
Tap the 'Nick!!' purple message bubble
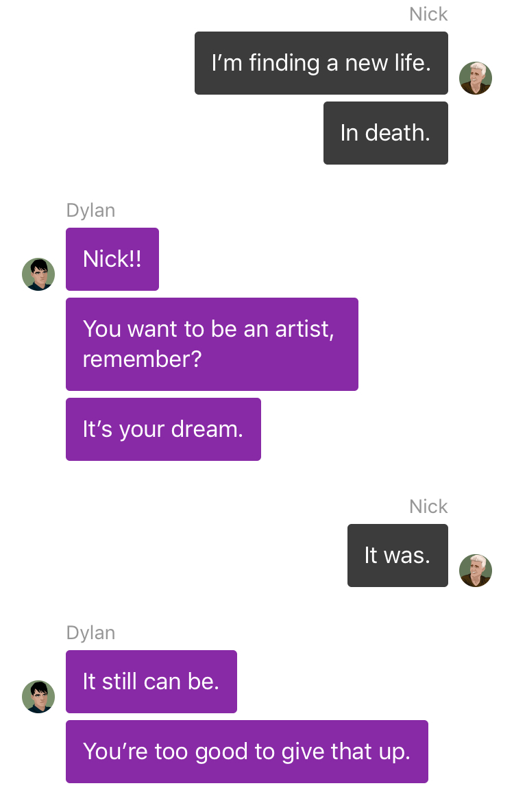coord(112,259)
